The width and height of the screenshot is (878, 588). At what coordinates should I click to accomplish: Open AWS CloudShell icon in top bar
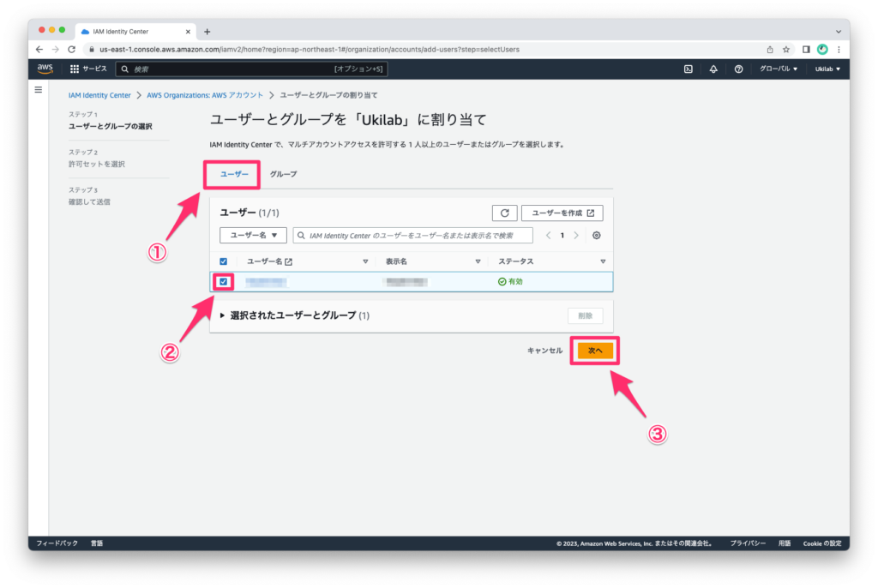pos(688,69)
